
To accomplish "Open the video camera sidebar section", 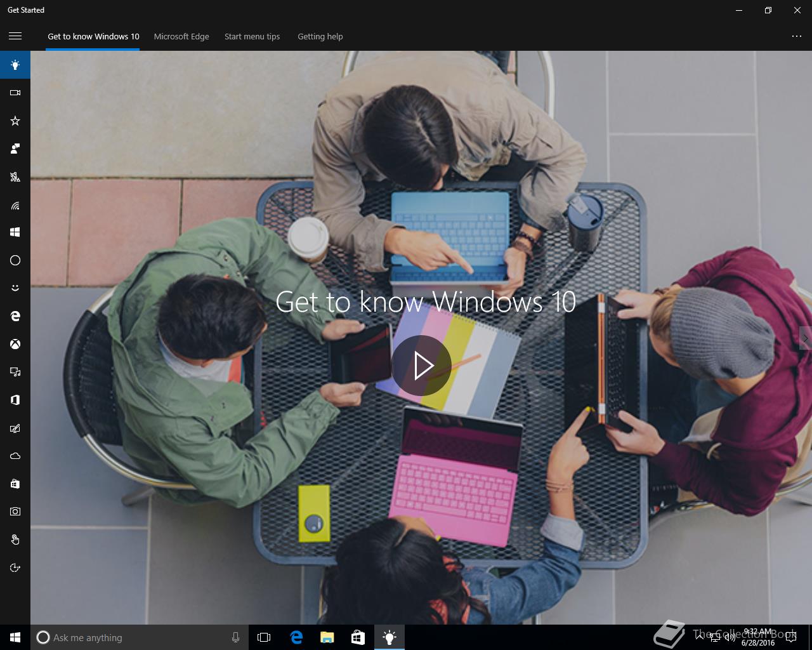I will pos(15,93).
